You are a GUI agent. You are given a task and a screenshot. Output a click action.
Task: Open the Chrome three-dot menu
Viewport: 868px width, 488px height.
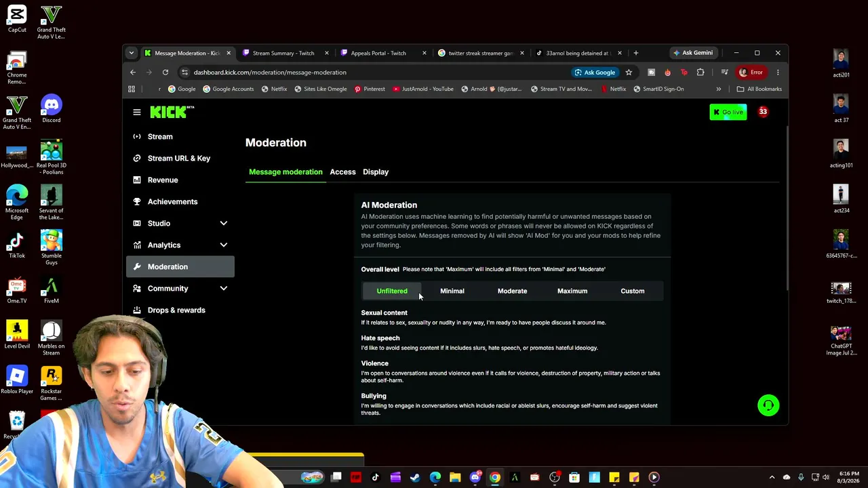778,73
